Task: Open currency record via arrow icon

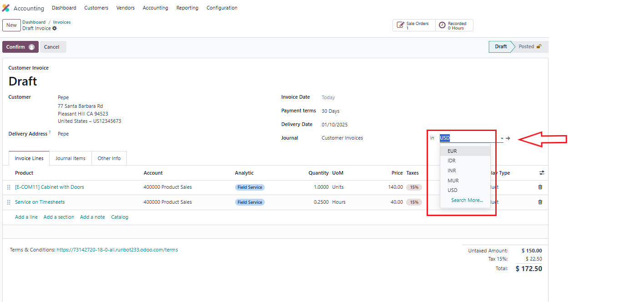Action: (x=508, y=138)
